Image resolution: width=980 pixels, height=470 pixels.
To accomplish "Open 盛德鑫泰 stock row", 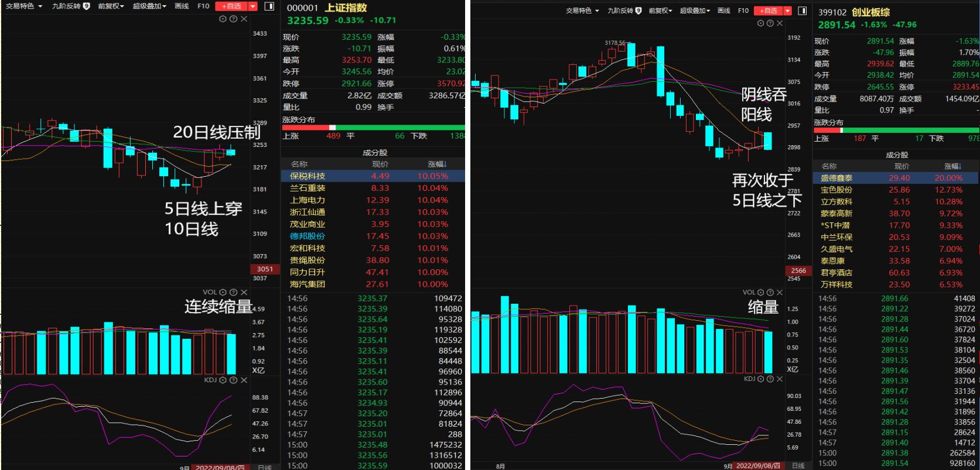I will (x=896, y=178).
